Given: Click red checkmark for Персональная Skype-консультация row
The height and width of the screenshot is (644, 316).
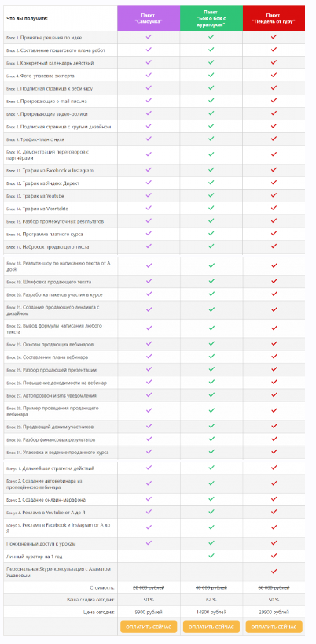Looking at the screenshot, I should [274, 572].
